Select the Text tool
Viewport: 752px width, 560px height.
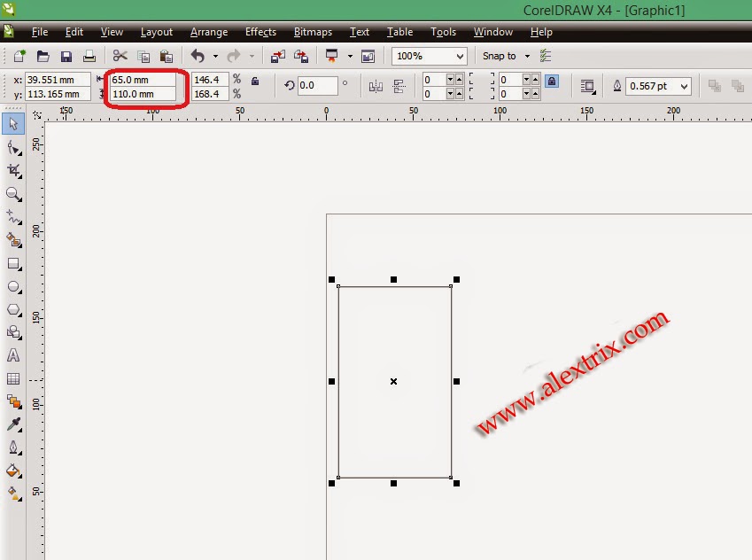click(13, 355)
